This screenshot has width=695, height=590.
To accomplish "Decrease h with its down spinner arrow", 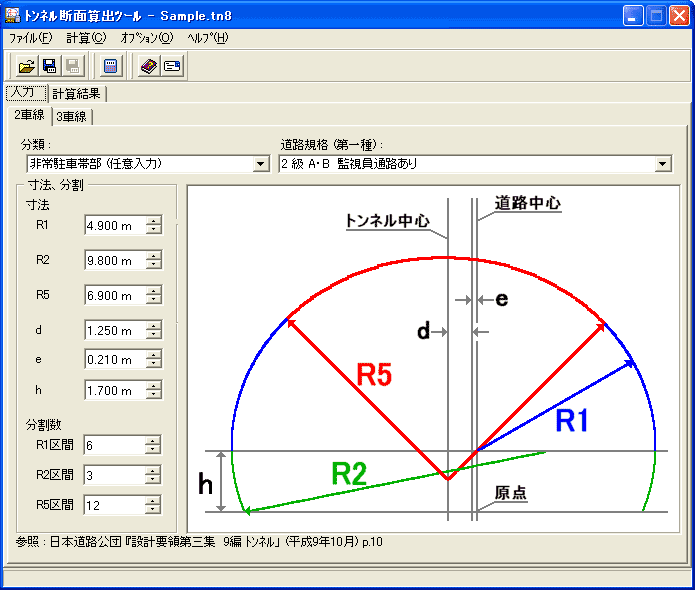I will pos(154,395).
